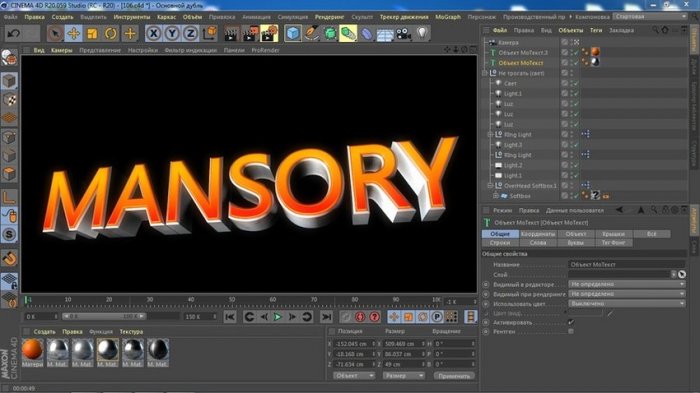Image resolution: width=700 pixels, height=393 pixels.
Task: Open the Теги menu in object manager
Action: [596, 30]
